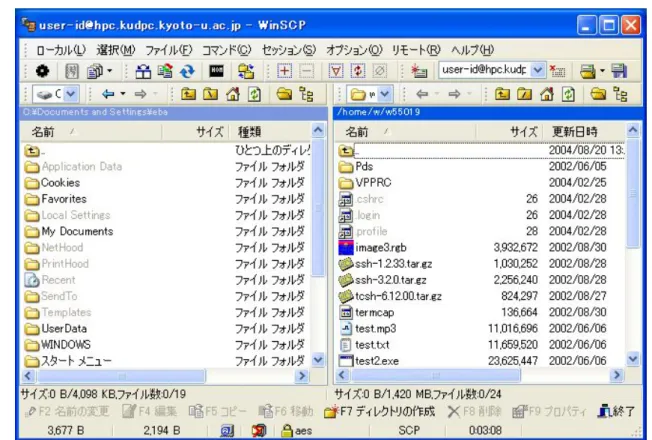Open the black terminal console icon
The width and height of the screenshot is (652, 440).
coord(216,71)
